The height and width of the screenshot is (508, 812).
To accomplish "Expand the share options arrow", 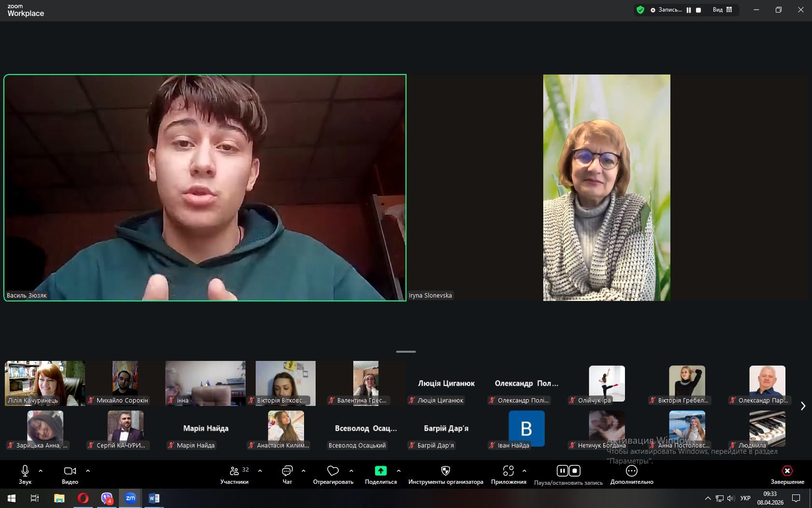I will coord(399,471).
